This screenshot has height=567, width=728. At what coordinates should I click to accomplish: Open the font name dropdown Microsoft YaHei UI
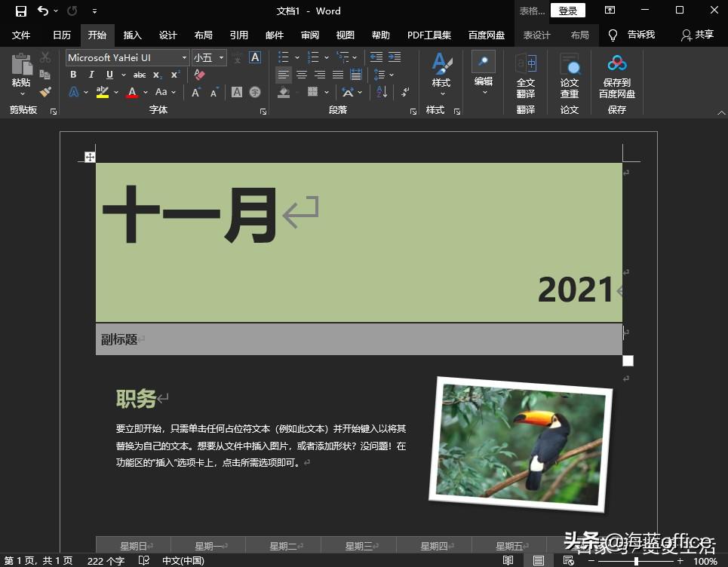[x=184, y=58]
